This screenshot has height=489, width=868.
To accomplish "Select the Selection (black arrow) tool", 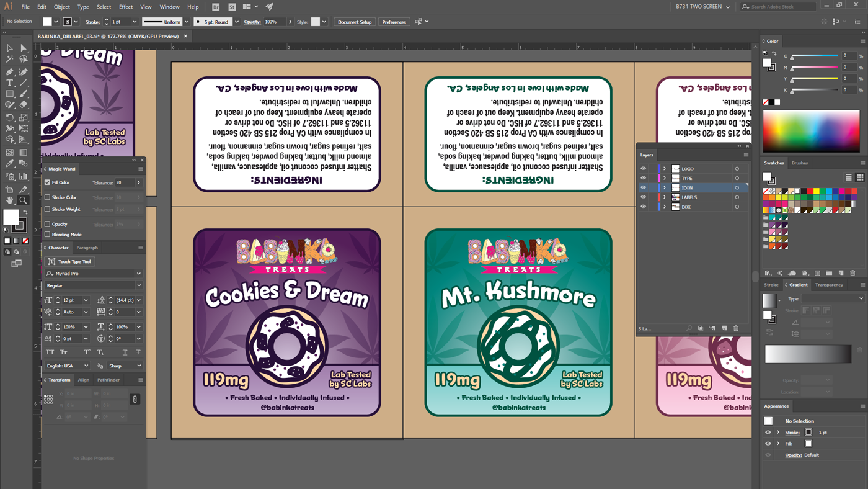I will point(10,48).
